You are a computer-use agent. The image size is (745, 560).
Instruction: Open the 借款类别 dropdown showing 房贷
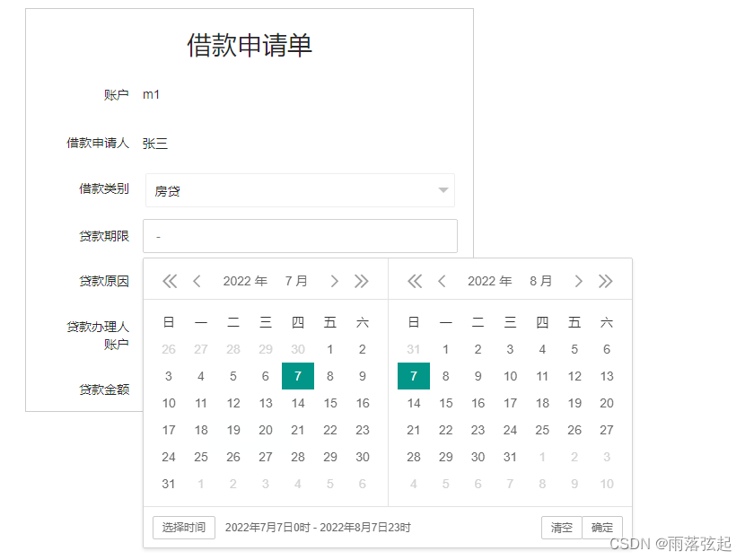click(x=301, y=190)
